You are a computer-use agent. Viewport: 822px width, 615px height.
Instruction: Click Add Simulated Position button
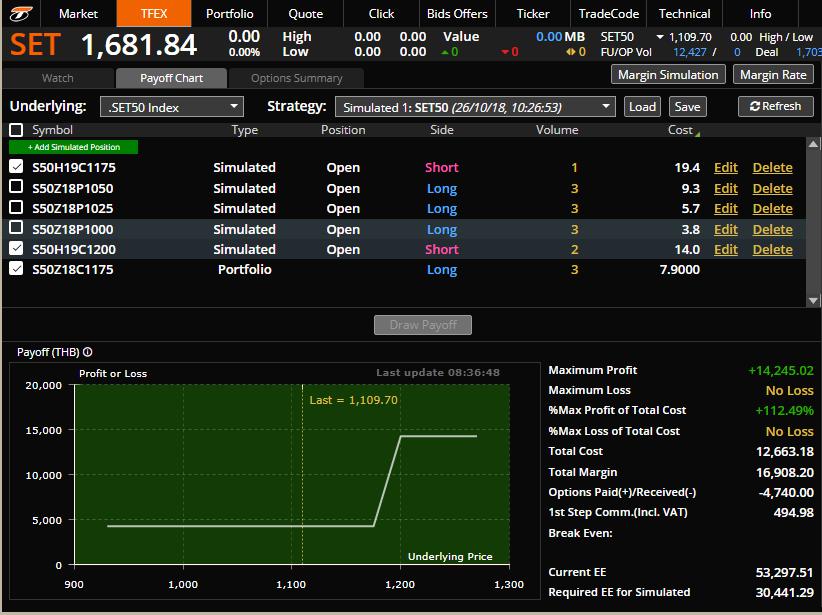(x=73, y=147)
